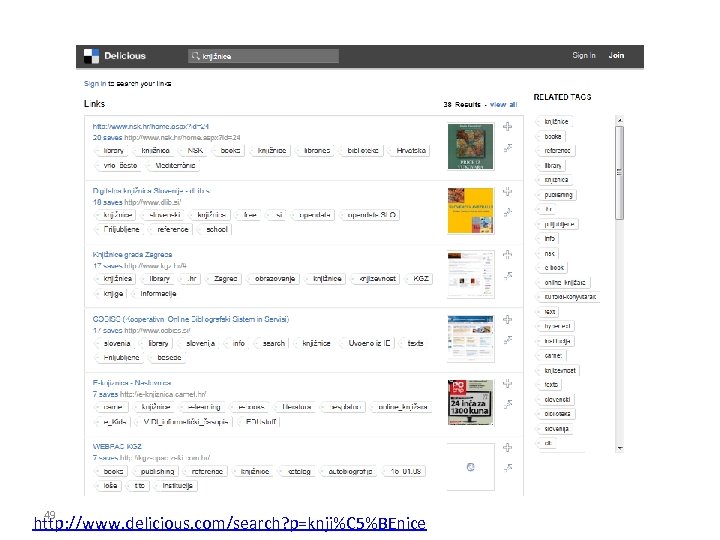The height and width of the screenshot is (540, 720).
Task: Select the biblioteke tag in first result
Action: click(361, 151)
